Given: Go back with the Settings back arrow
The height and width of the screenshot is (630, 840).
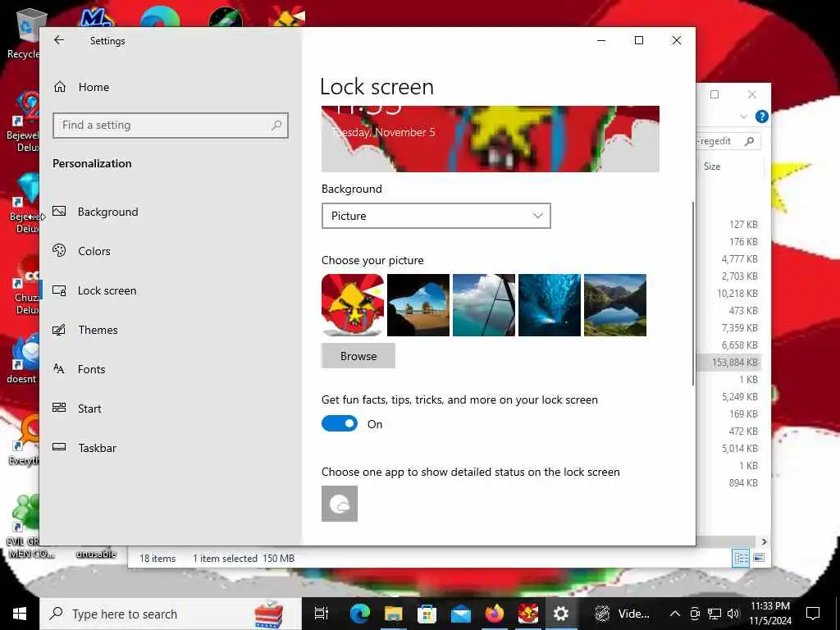Looking at the screenshot, I should [59, 40].
